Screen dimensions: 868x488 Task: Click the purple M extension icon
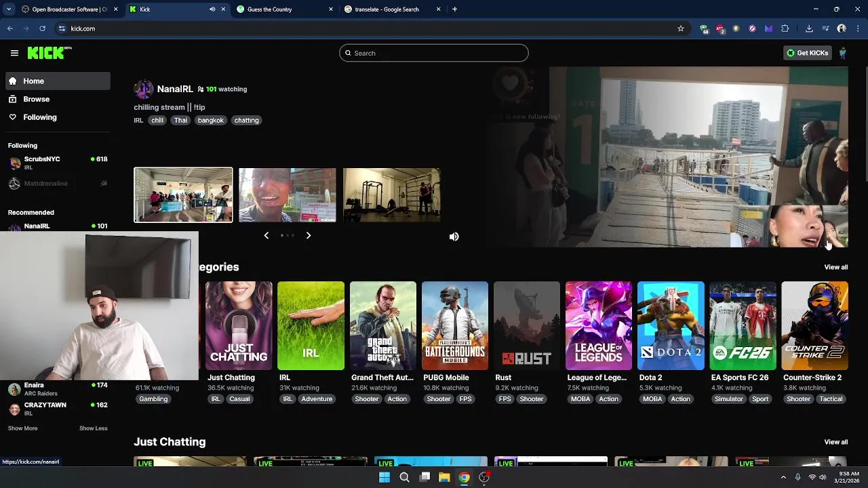point(768,28)
